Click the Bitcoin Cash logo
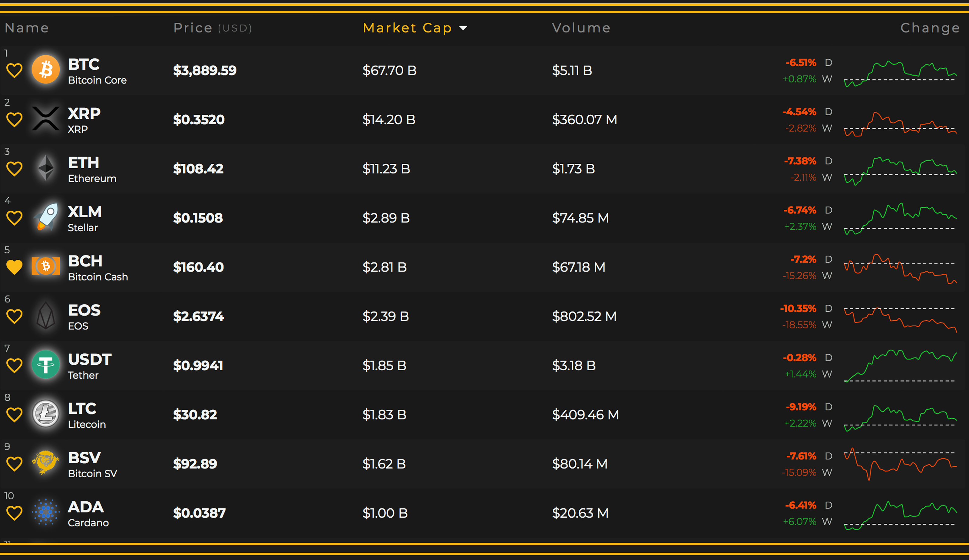Screen dimensions: 969x560 click(x=46, y=266)
